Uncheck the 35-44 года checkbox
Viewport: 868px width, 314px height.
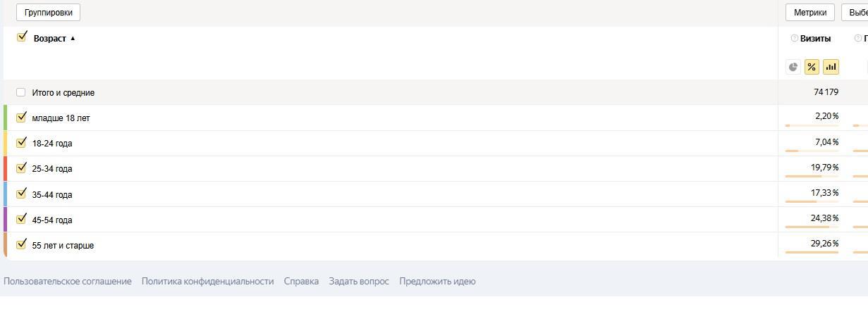[x=21, y=194]
